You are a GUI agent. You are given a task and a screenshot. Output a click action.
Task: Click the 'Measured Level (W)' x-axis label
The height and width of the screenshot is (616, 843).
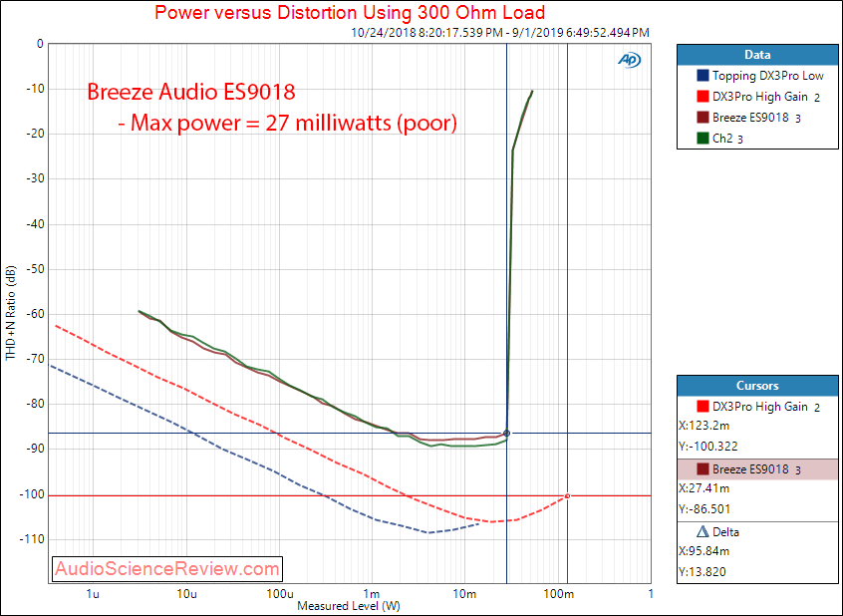tap(349, 606)
